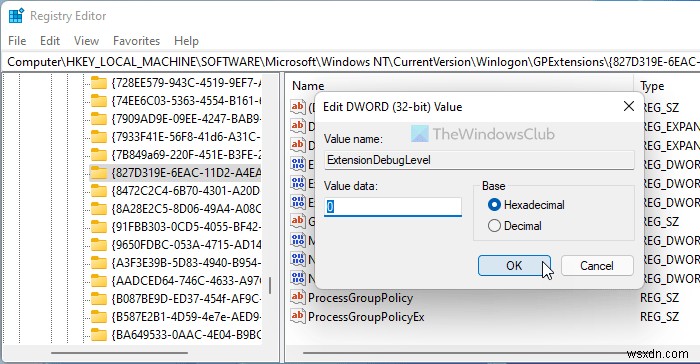This screenshot has width=700, height=364.
Task: Cancel the Edit DWORD dialog
Action: [597, 266]
